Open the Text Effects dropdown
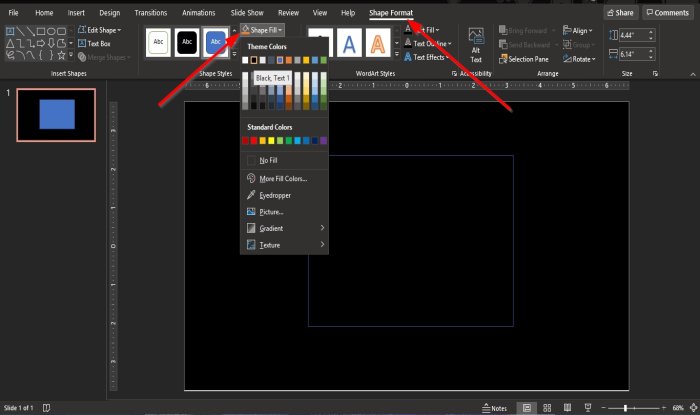 (428, 58)
